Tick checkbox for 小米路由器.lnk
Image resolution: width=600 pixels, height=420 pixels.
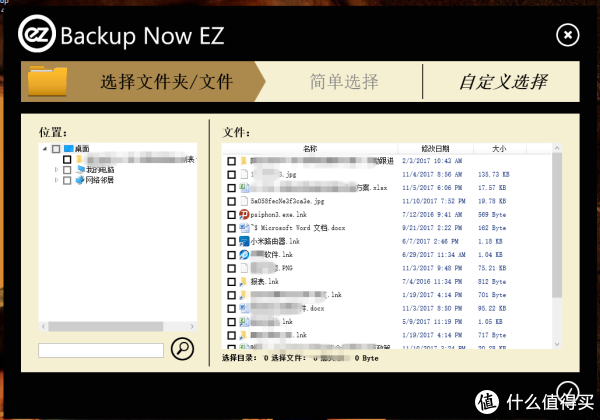click(232, 241)
